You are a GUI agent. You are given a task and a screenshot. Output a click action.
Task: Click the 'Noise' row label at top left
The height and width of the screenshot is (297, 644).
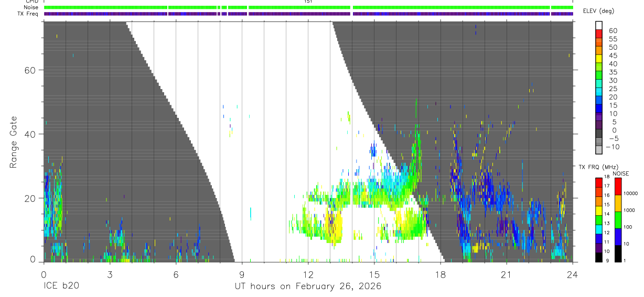coord(31,8)
